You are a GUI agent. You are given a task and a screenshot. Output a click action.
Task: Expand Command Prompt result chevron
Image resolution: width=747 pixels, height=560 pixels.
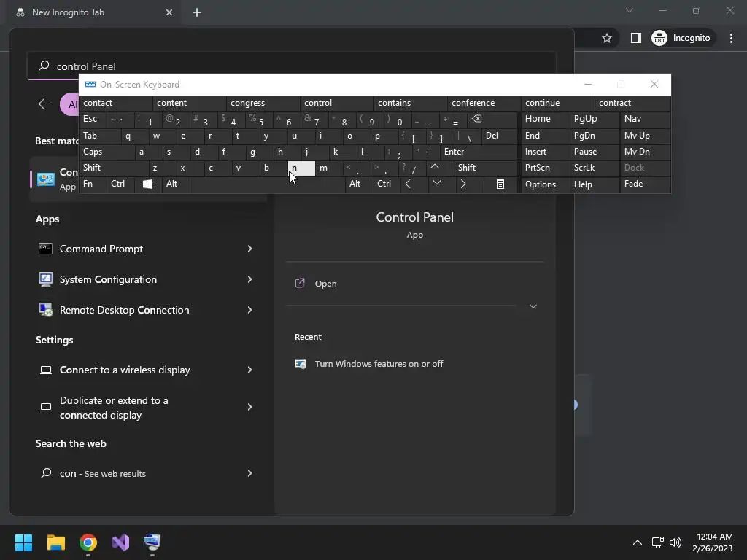(249, 249)
